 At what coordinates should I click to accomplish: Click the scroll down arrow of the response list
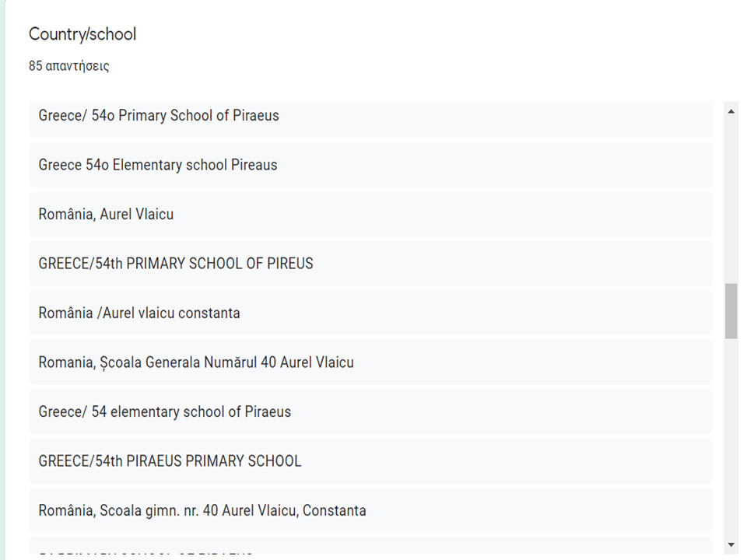click(731, 544)
